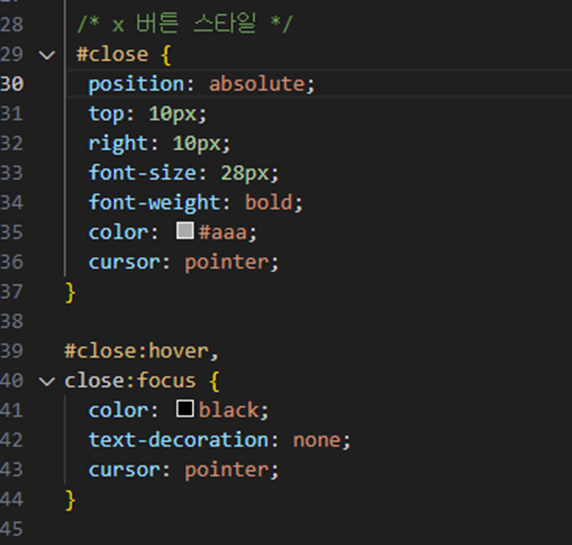Click the 'font-weight' property
The width and height of the screenshot is (572, 545).
coord(154,203)
